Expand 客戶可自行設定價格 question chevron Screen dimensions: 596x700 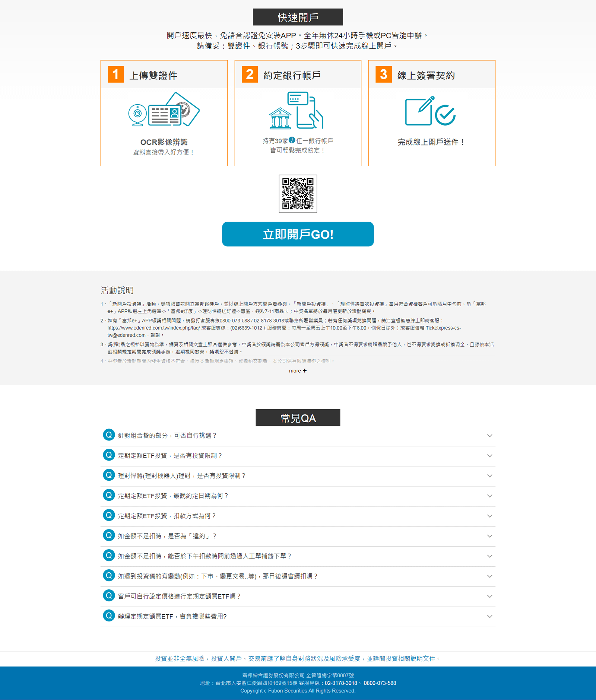coord(489,596)
